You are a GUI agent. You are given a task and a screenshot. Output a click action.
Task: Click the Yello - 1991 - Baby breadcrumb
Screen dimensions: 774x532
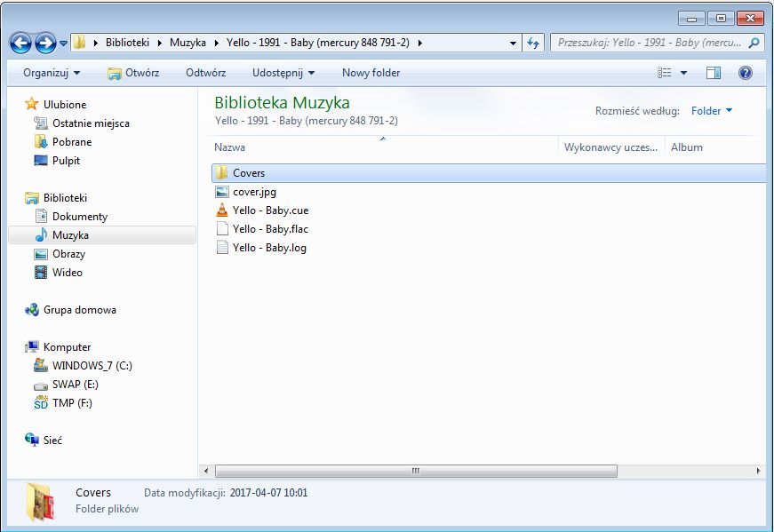pos(318,43)
